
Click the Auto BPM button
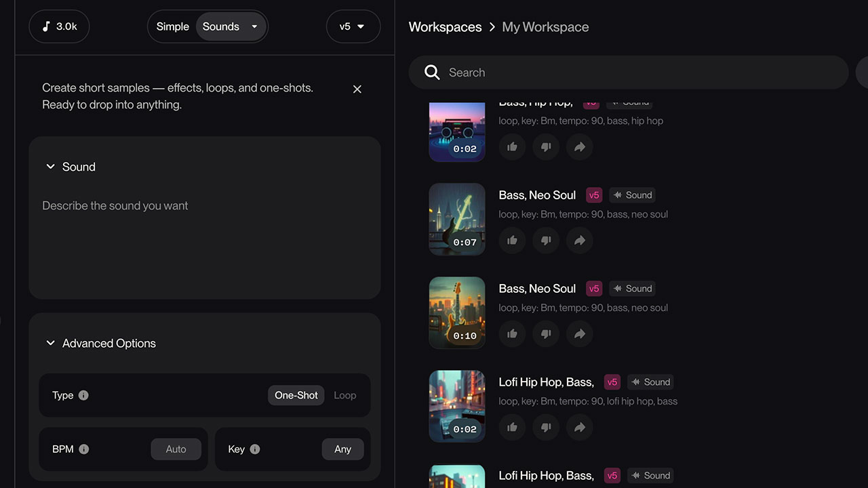pos(176,449)
